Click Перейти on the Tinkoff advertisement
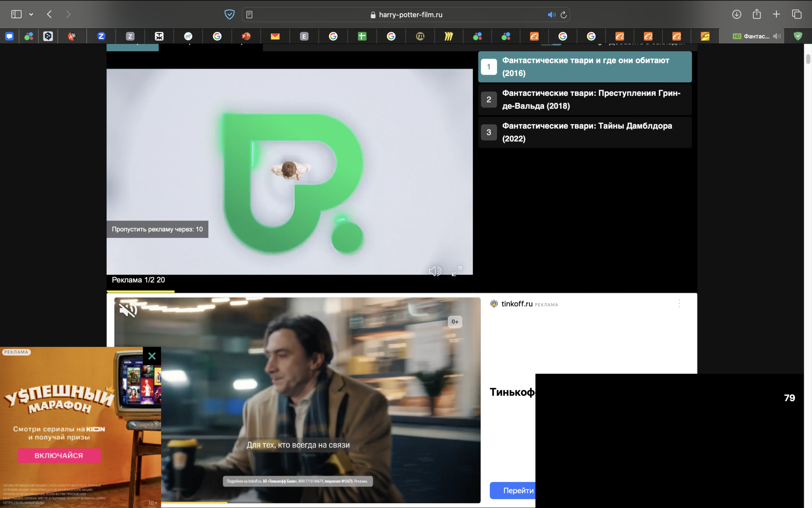Screen dimensions: 812x508 518,491
